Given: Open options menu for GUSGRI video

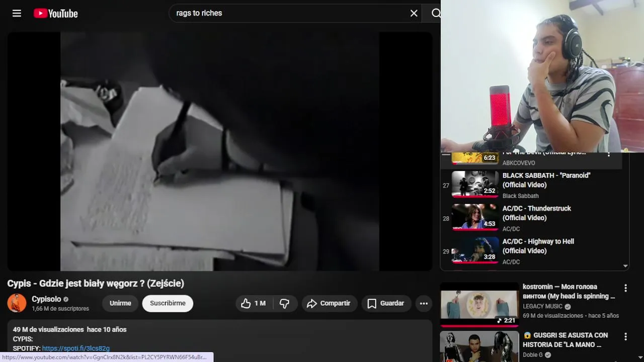Looking at the screenshot, I should 625,336.
